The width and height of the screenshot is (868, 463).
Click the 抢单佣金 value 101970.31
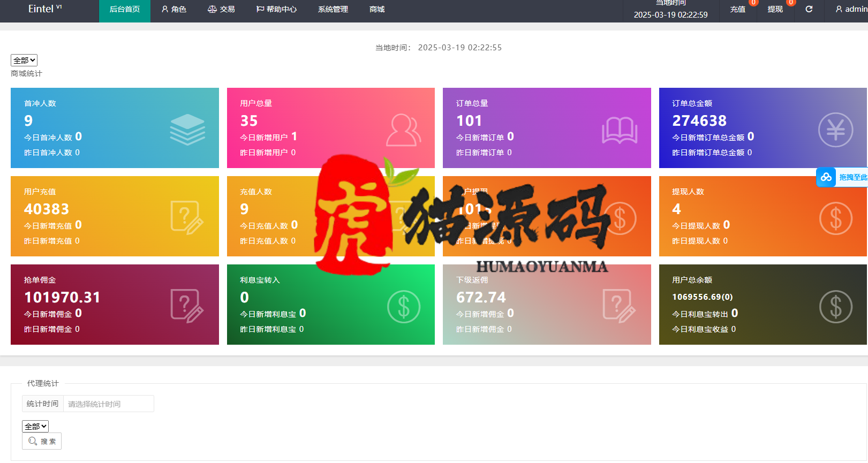click(62, 298)
